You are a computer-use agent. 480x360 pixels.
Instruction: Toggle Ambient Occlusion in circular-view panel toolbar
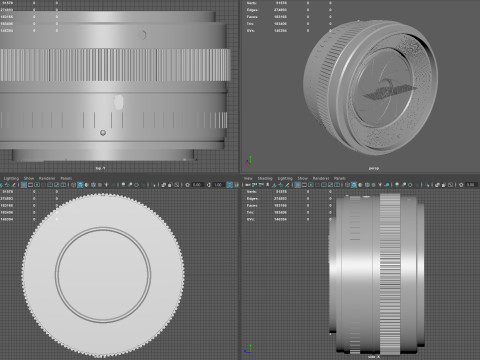[x=123, y=184]
